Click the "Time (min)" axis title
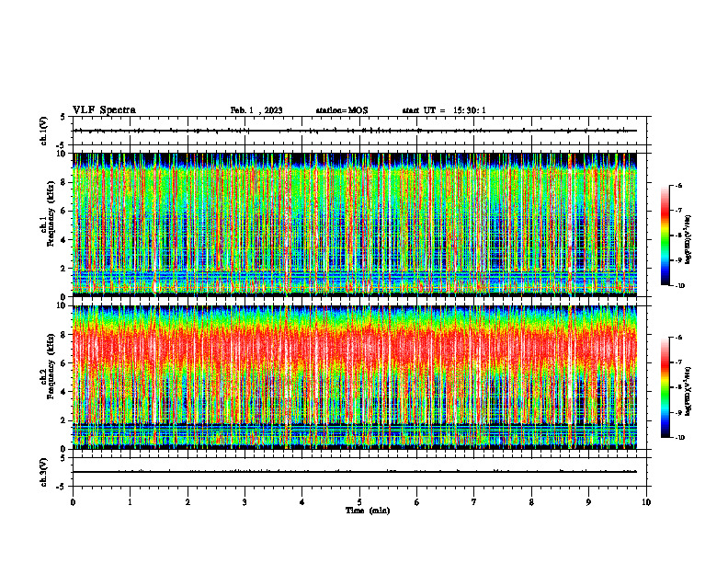Screen dimensions: 728x563 (368, 511)
